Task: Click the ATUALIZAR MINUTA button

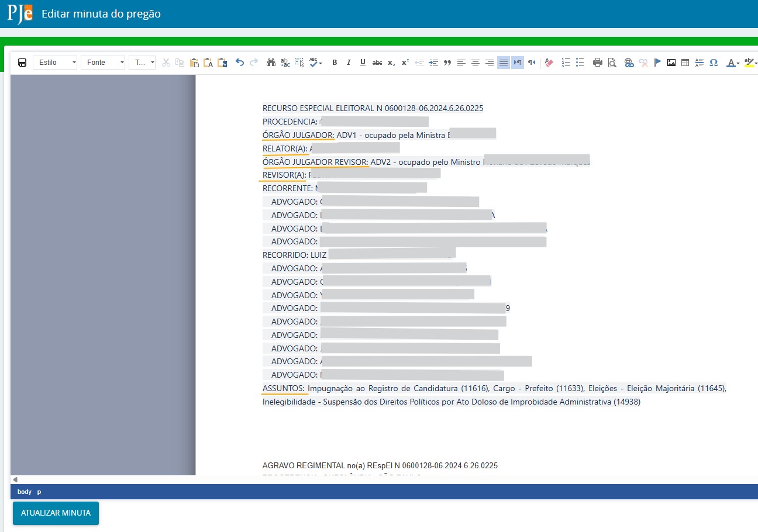Action: (x=56, y=513)
